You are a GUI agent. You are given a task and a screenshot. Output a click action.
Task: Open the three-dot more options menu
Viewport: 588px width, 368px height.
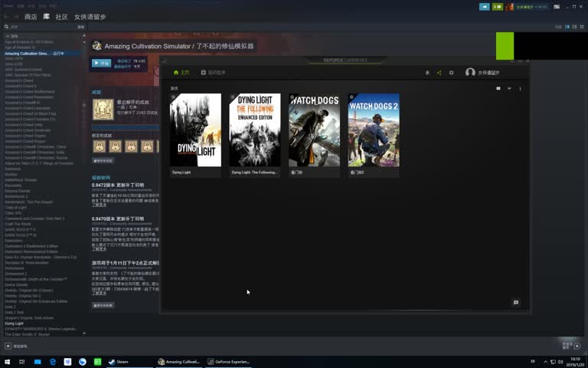coord(521,88)
